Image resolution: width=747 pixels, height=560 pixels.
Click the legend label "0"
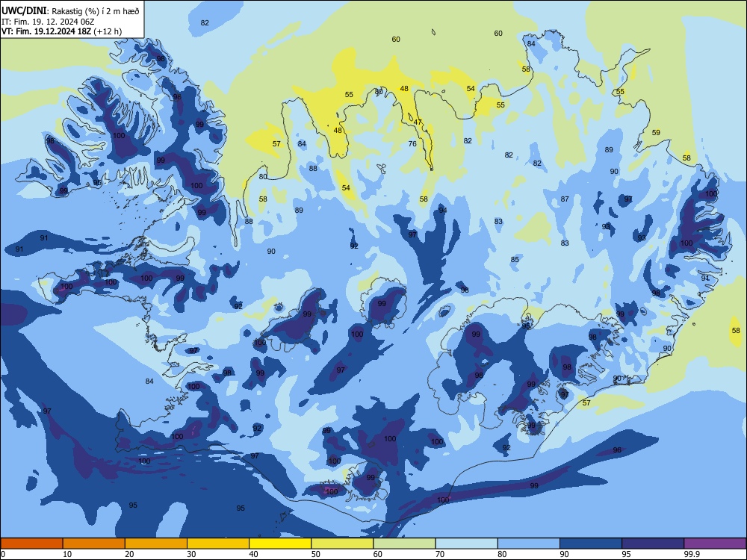coord(3,554)
